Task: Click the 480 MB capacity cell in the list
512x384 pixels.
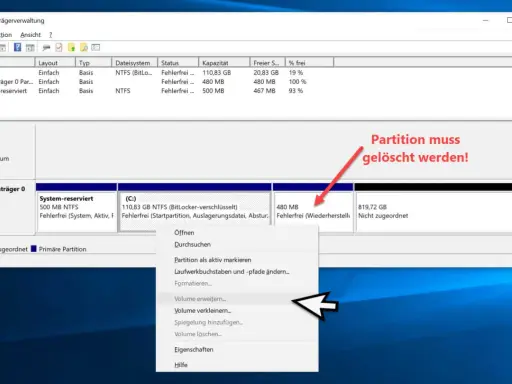Action: 213,82
